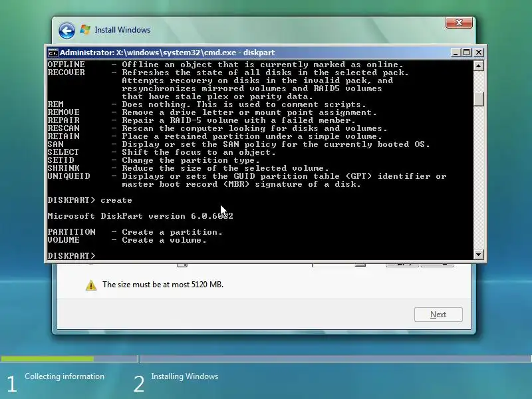Click the REM command help line
Image resolution: width=532 pixels, height=399 pixels.
click(x=207, y=104)
